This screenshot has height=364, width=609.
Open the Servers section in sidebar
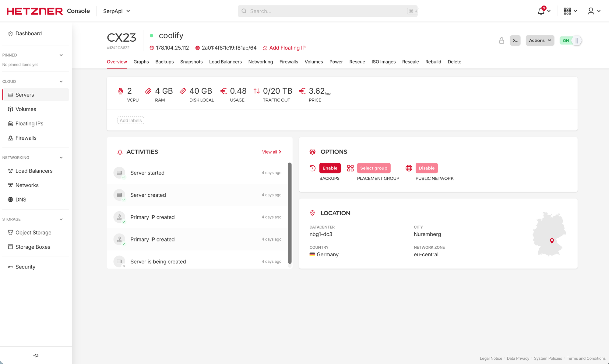tap(24, 95)
